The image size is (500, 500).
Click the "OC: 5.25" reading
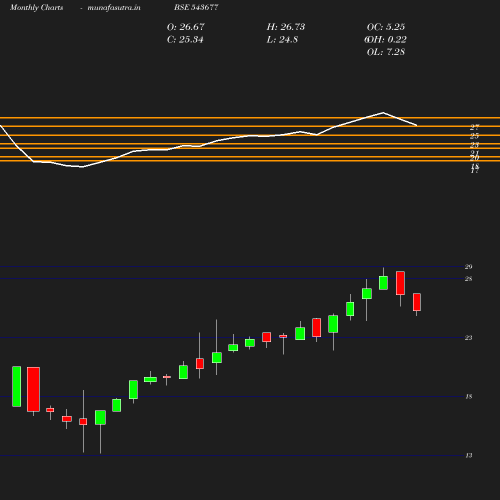tap(386, 27)
